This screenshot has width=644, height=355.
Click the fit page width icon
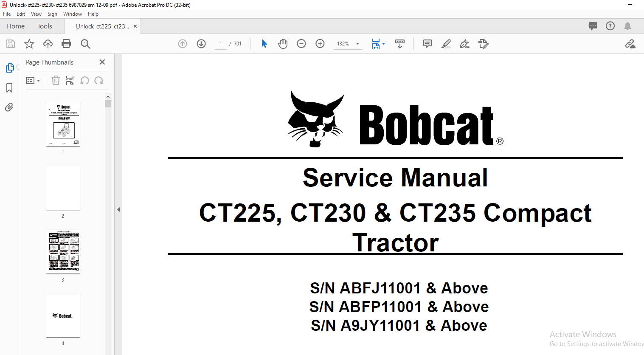[x=376, y=44]
